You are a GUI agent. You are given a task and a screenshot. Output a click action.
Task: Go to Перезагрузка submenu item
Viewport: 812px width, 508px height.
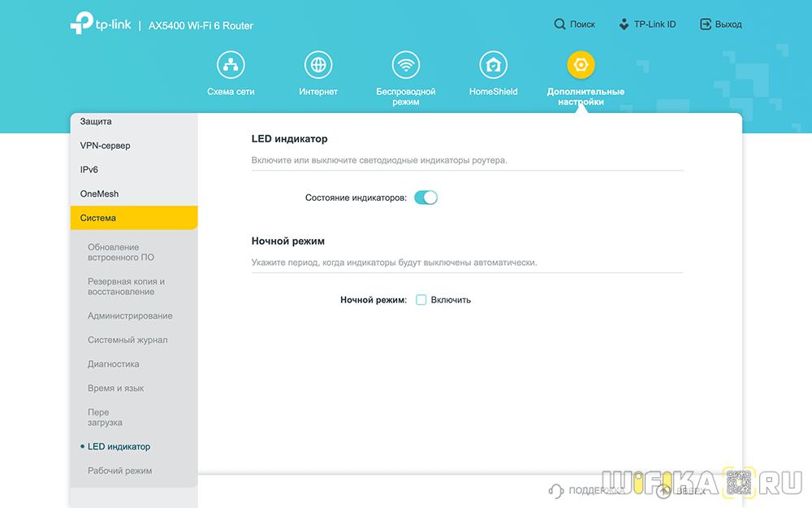coord(105,417)
